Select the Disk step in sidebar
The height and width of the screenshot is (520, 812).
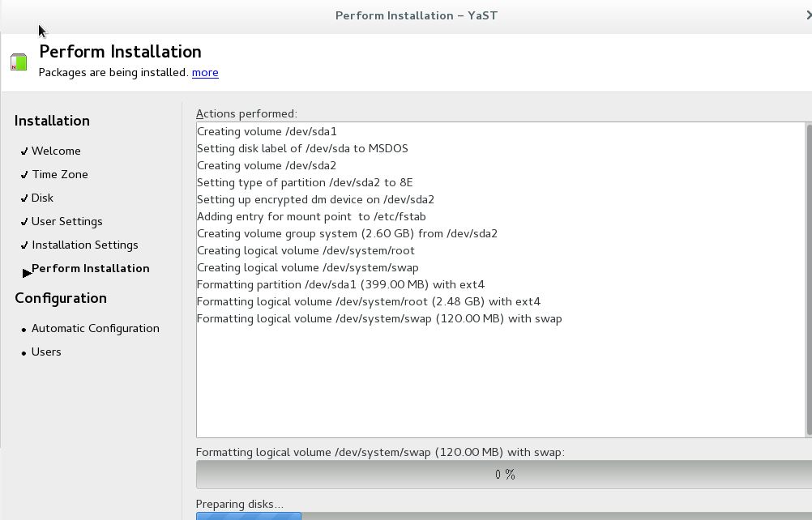[x=42, y=198]
